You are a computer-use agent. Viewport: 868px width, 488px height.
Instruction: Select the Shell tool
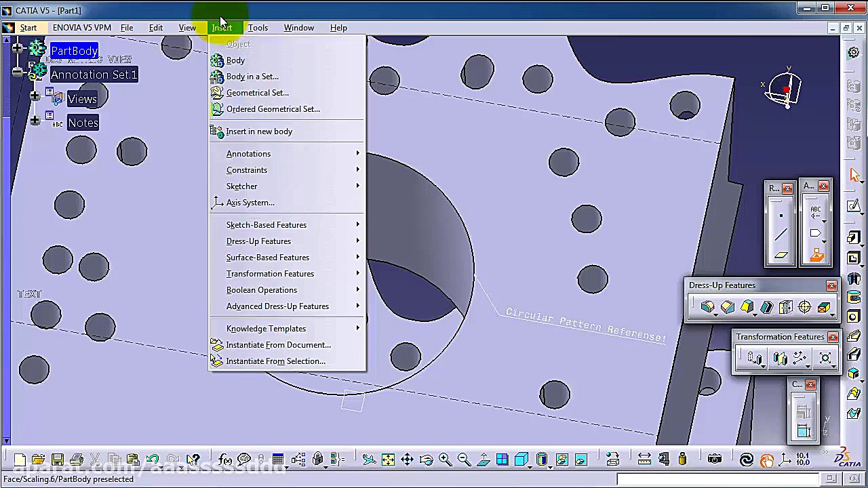(x=766, y=306)
